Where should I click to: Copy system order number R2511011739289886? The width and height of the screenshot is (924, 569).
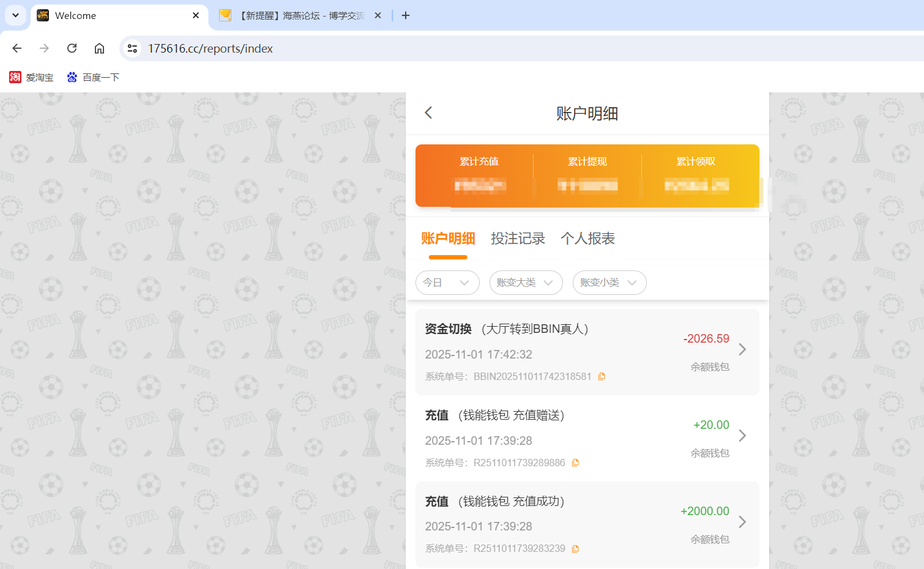point(575,463)
